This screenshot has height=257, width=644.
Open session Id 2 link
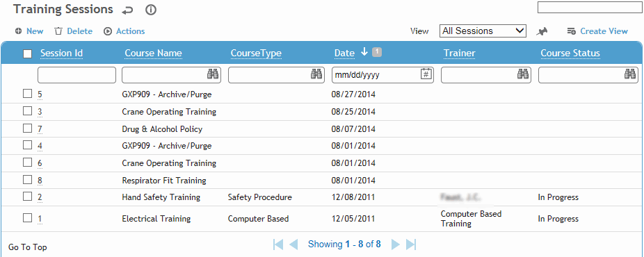pyautogui.click(x=40, y=197)
